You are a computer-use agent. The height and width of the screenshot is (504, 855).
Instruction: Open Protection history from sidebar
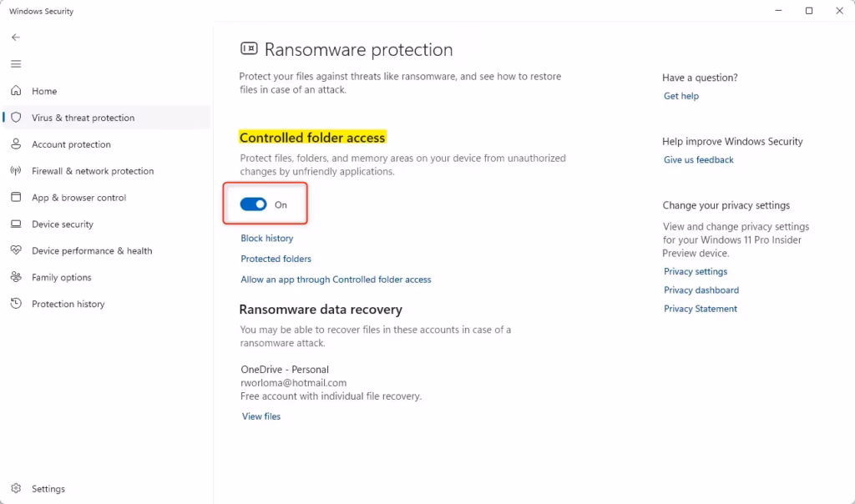pyautogui.click(x=68, y=305)
